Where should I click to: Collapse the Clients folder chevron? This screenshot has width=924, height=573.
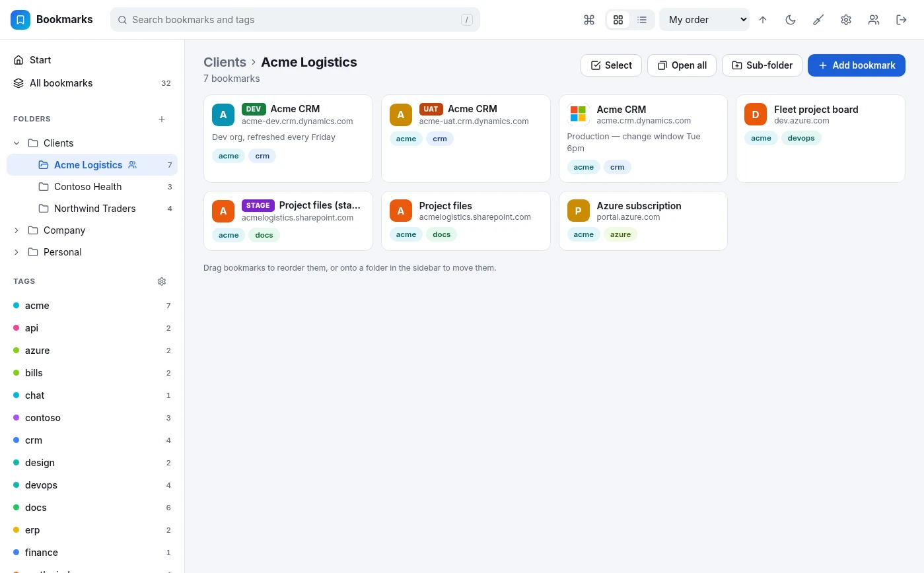17,143
